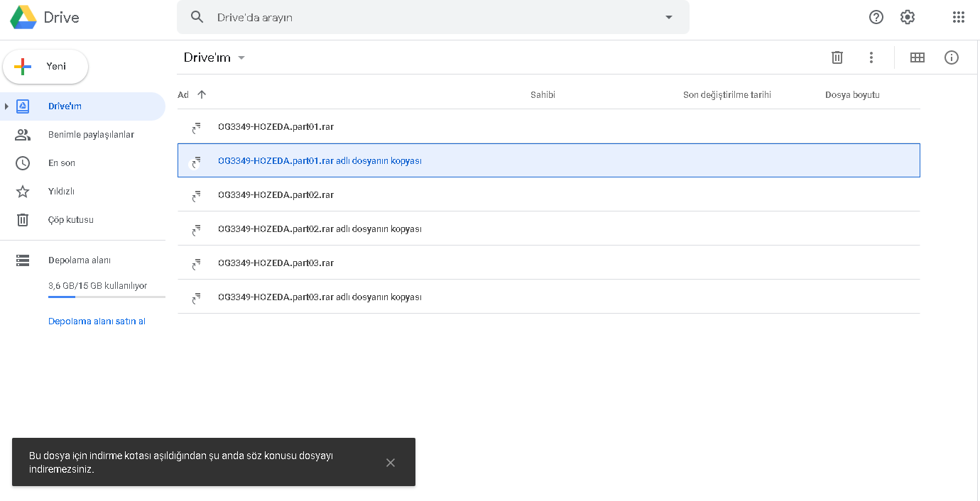The image size is (980, 501).
Task: Click the storage stack icon
Action: tap(23, 260)
